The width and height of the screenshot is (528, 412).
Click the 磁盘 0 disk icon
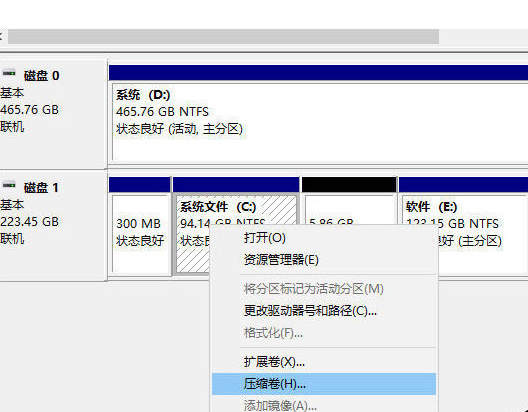click(9, 72)
